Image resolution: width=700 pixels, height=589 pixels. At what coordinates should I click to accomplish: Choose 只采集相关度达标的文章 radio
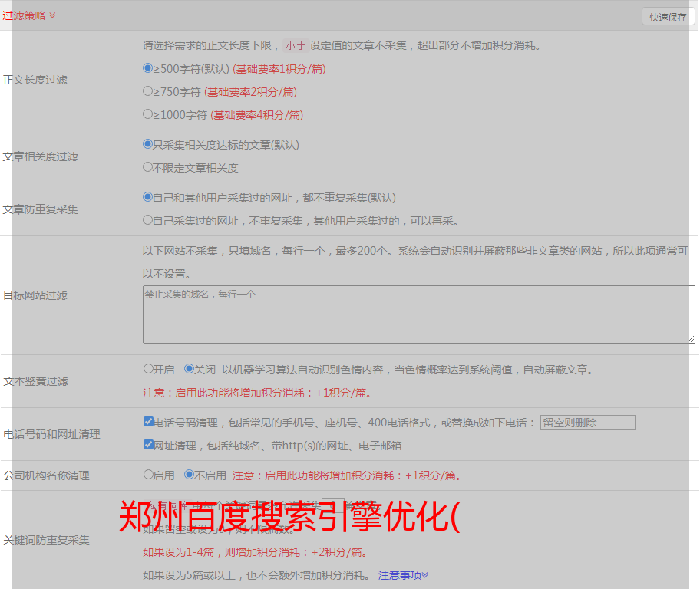[147, 143]
